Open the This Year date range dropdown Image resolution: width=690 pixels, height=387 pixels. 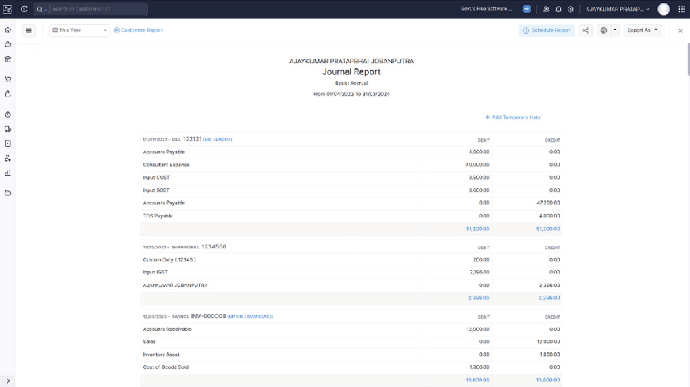(x=79, y=30)
